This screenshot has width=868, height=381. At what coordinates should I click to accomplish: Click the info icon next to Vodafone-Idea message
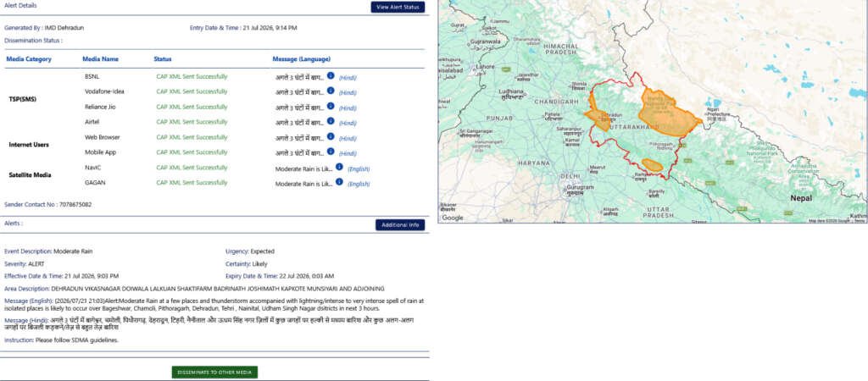click(331, 91)
